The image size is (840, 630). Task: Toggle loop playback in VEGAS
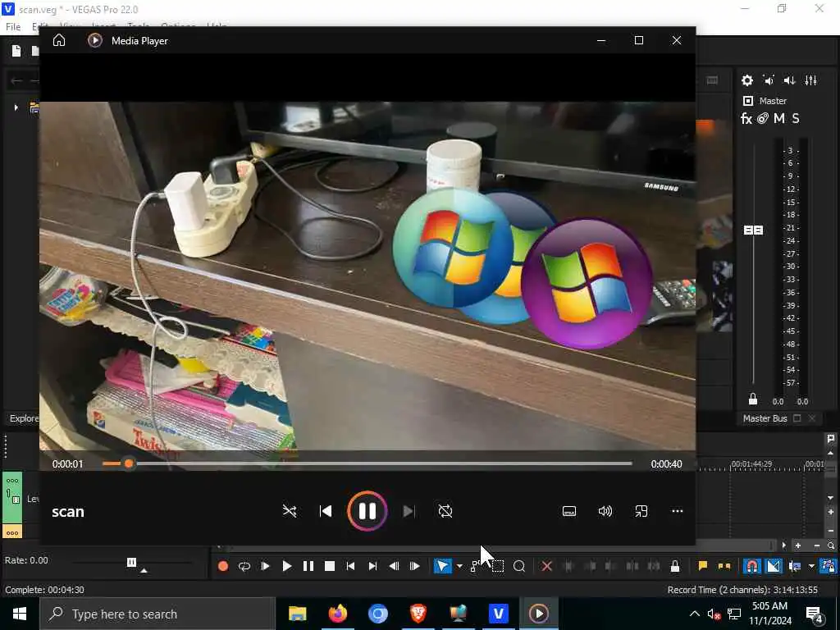244,566
